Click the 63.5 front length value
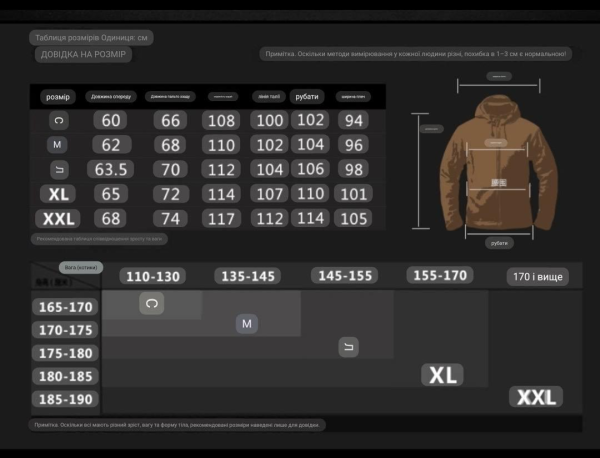The width and height of the screenshot is (600, 458). (111, 169)
